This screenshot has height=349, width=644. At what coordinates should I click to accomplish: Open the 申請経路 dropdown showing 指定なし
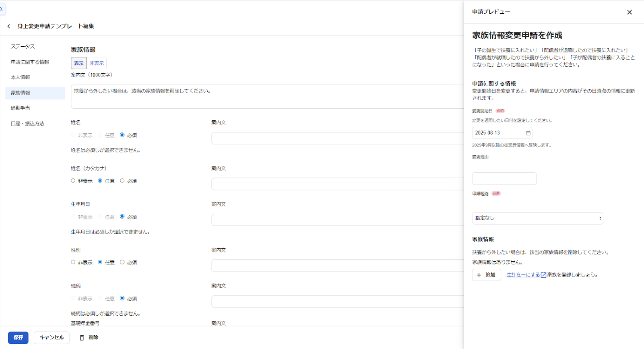(x=537, y=218)
